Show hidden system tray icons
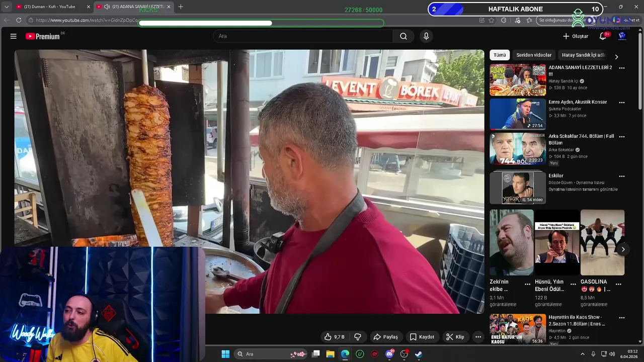Image resolution: width=644 pixels, height=362 pixels. (583, 354)
